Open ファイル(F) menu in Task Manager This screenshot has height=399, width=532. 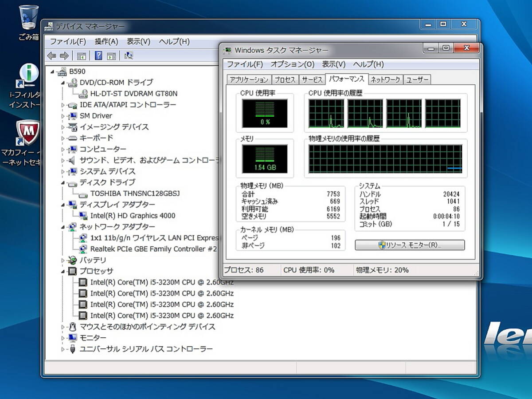245,64
